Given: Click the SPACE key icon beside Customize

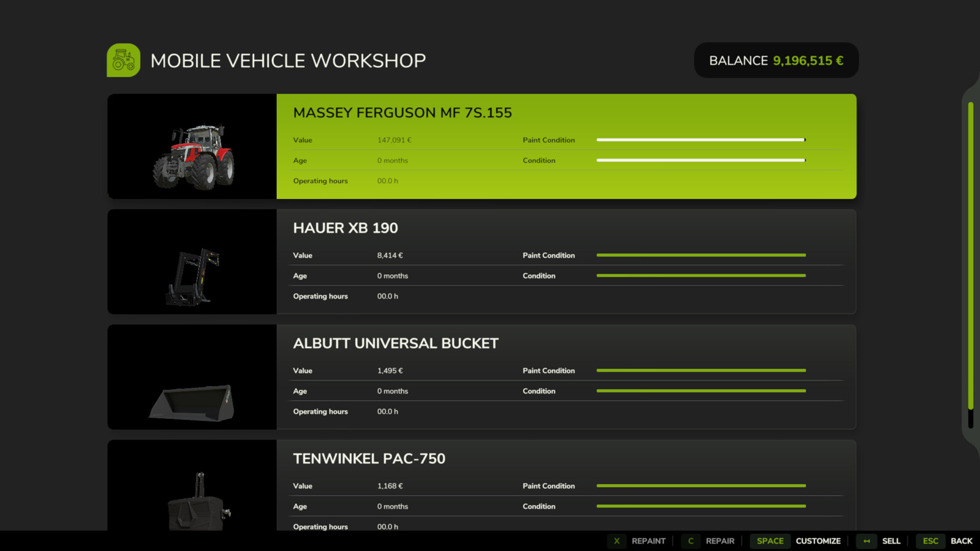Looking at the screenshot, I should (769, 541).
